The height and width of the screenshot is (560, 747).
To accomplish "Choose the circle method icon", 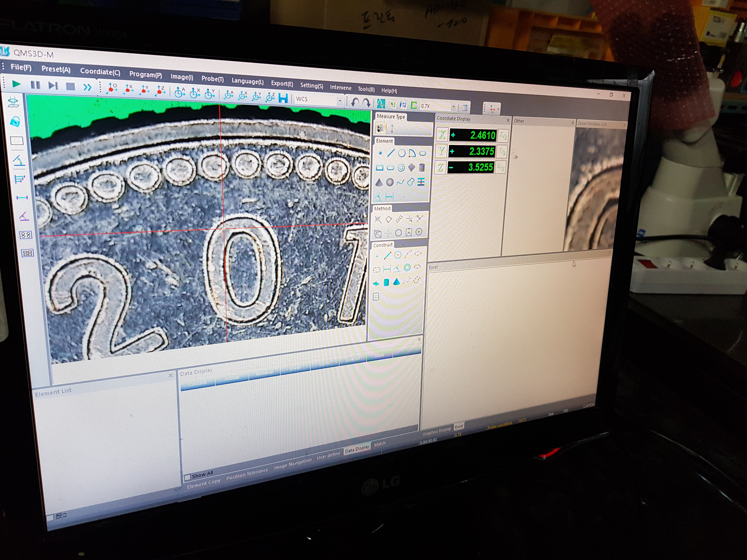I will pos(398,233).
